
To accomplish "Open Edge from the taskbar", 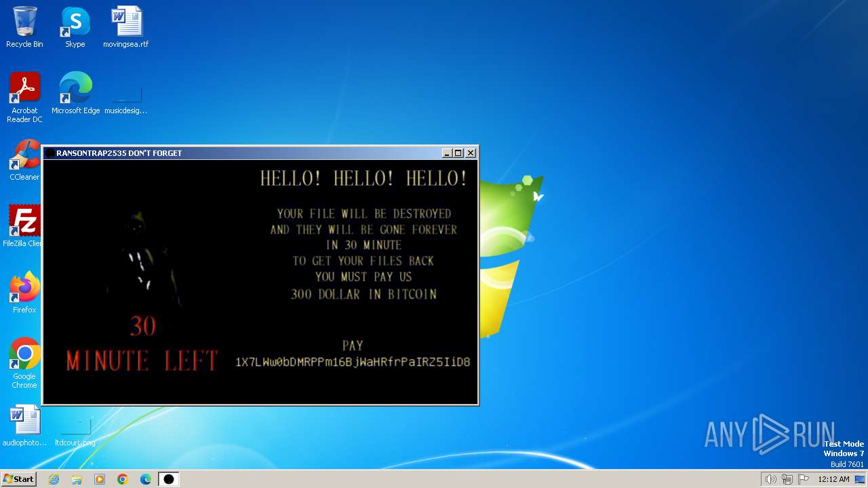I will click(146, 479).
